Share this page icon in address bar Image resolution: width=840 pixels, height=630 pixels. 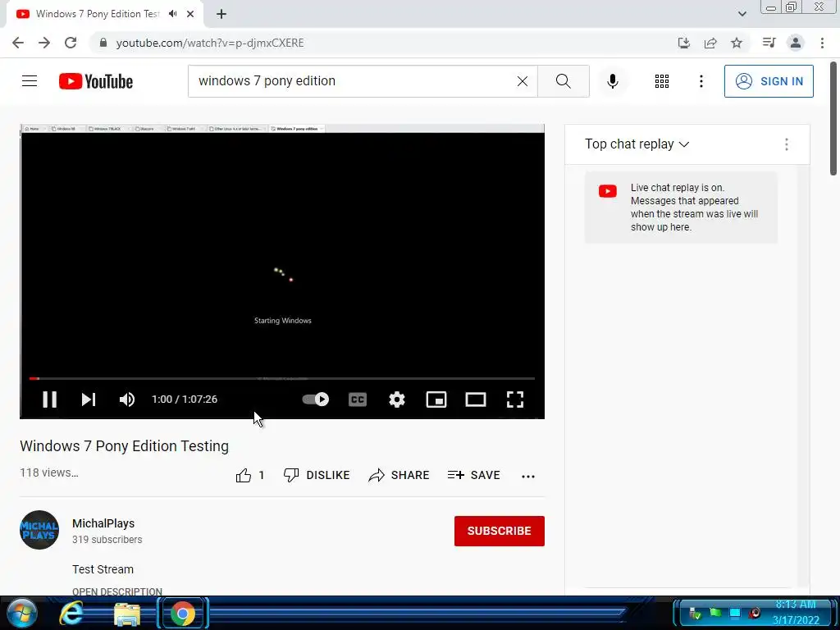click(x=710, y=43)
